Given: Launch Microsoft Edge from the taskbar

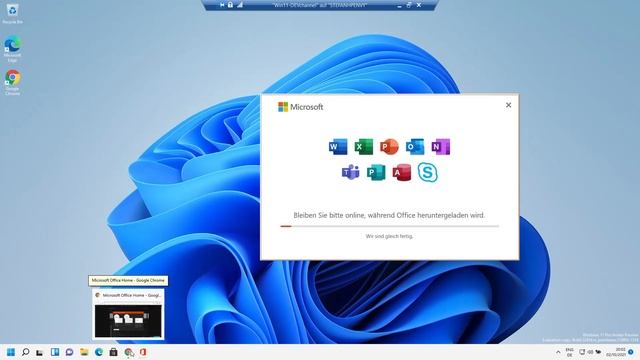Looking at the screenshot, I should (x=99, y=352).
